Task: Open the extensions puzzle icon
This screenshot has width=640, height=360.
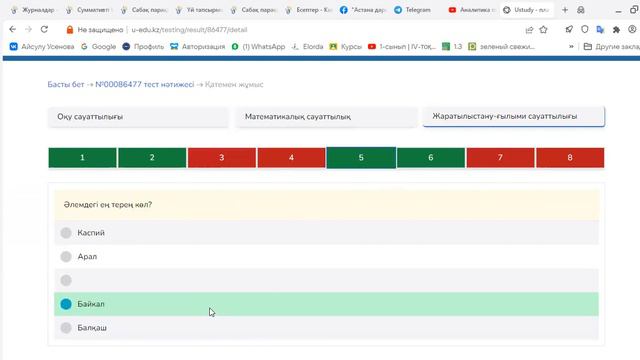Action: pyautogui.click(x=616, y=29)
